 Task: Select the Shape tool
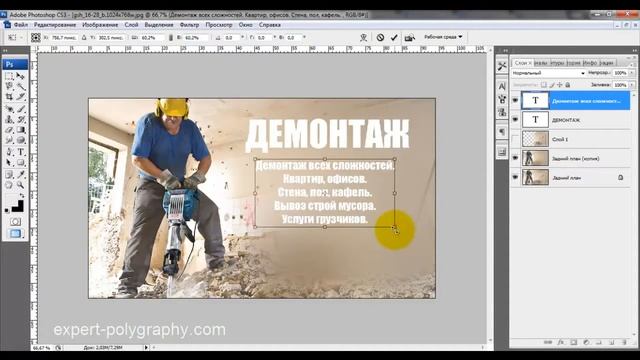click(x=20, y=162)
